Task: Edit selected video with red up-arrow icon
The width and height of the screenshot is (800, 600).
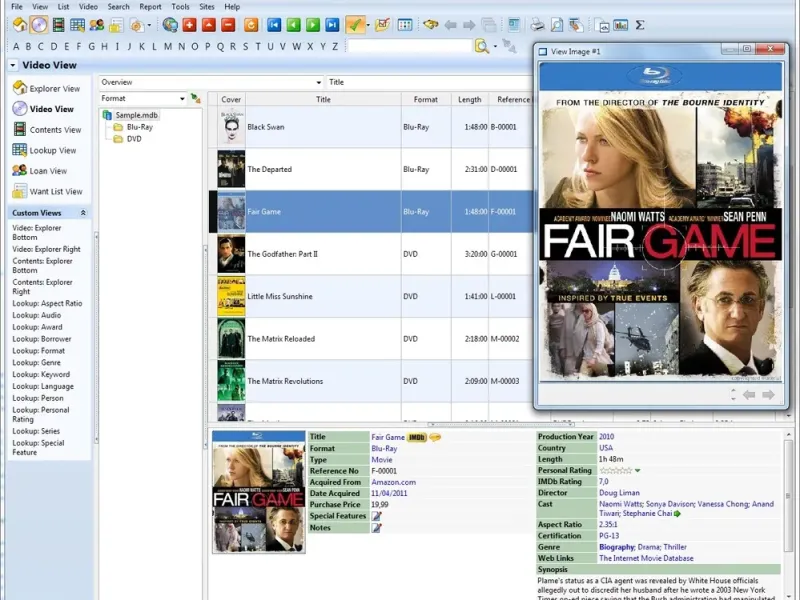Action: pos(209,24)
